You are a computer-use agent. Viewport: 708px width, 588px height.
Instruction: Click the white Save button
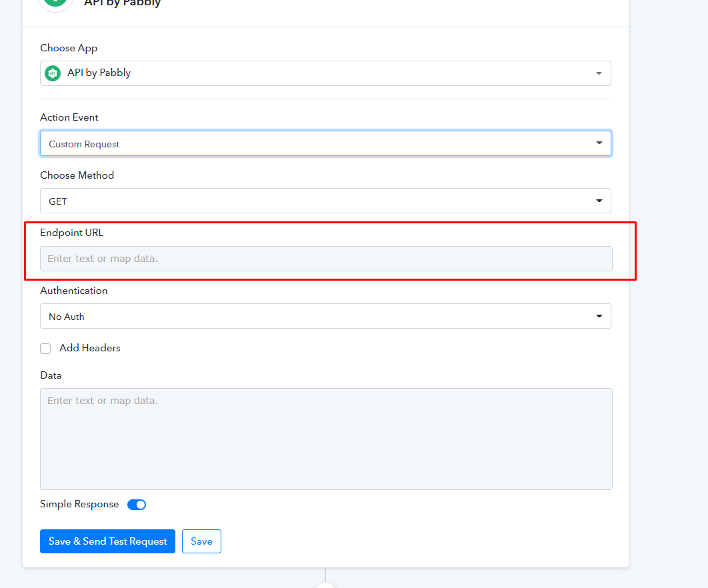[x=201, y=541]
